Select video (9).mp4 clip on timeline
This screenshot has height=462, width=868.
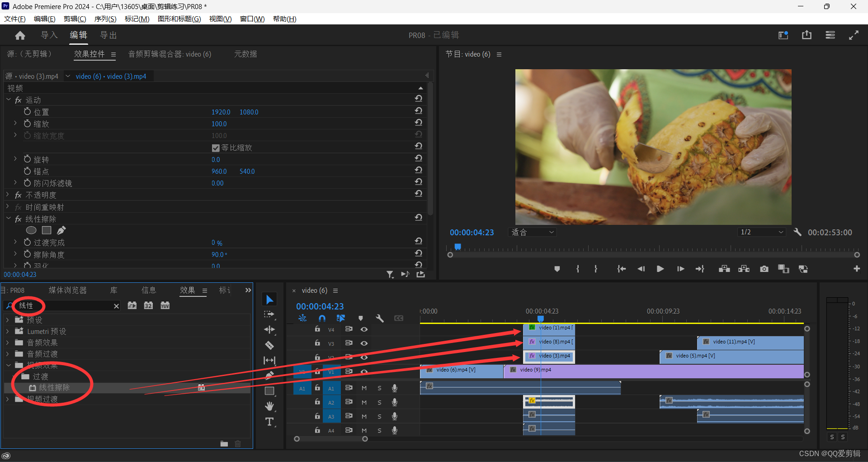point(654,371)
